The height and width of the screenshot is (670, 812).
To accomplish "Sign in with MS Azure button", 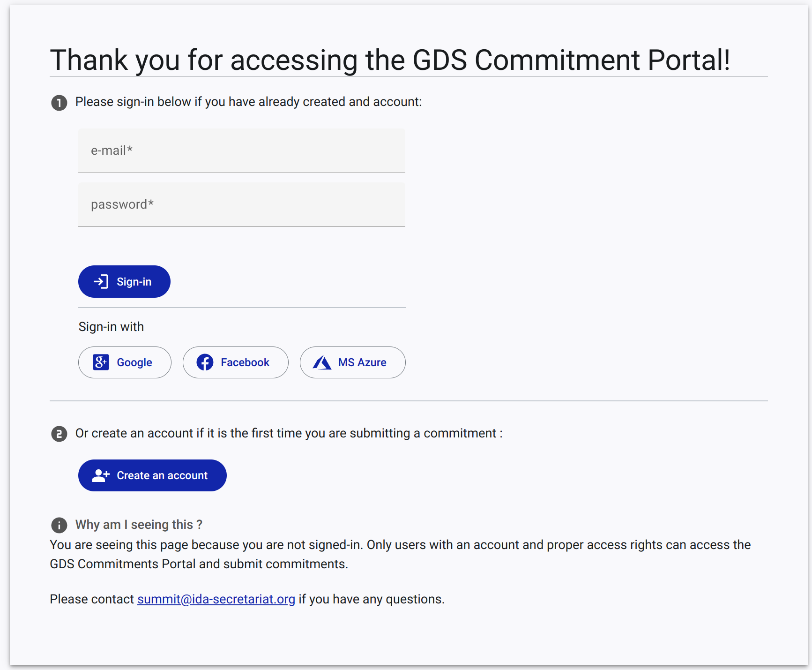I will [x=352, y=362].
